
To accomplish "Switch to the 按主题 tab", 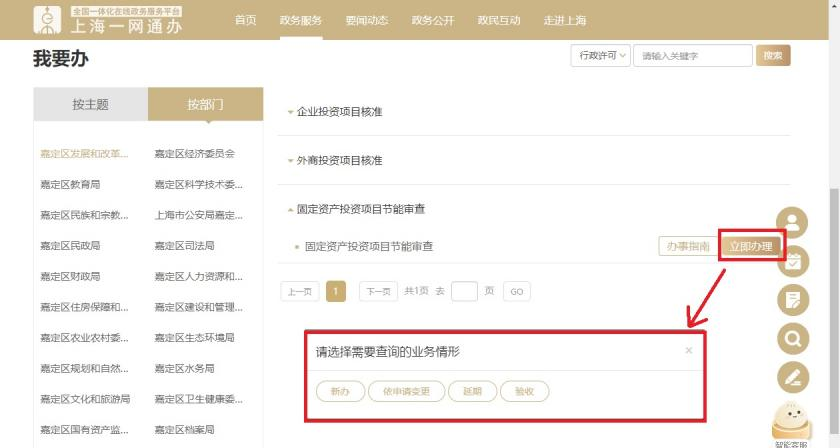I will click(90, 105).
